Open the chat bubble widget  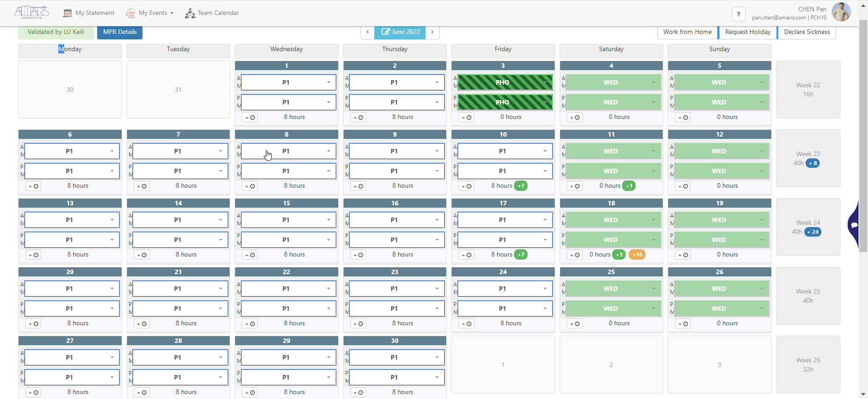[x=854, y=225]
